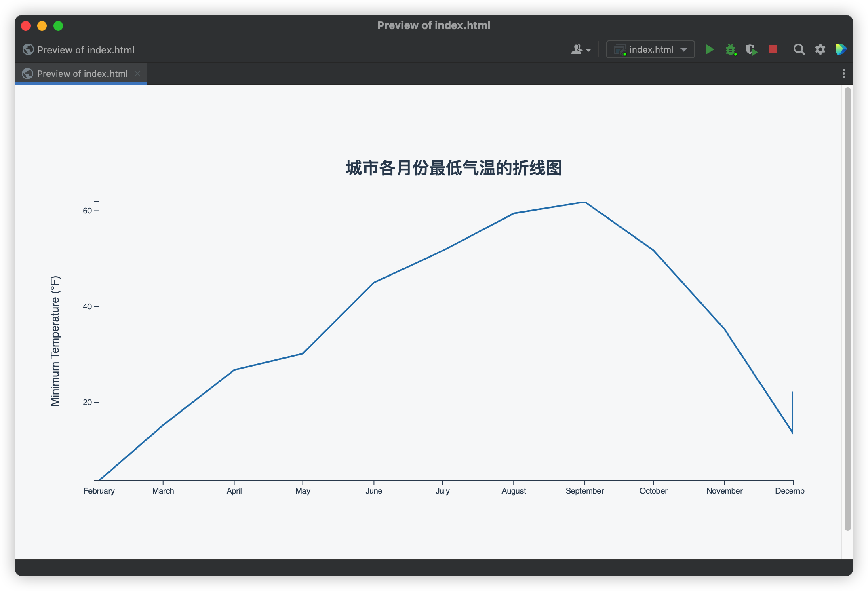Click the November x-axis label
868x591 pixels.
(724, 491)
